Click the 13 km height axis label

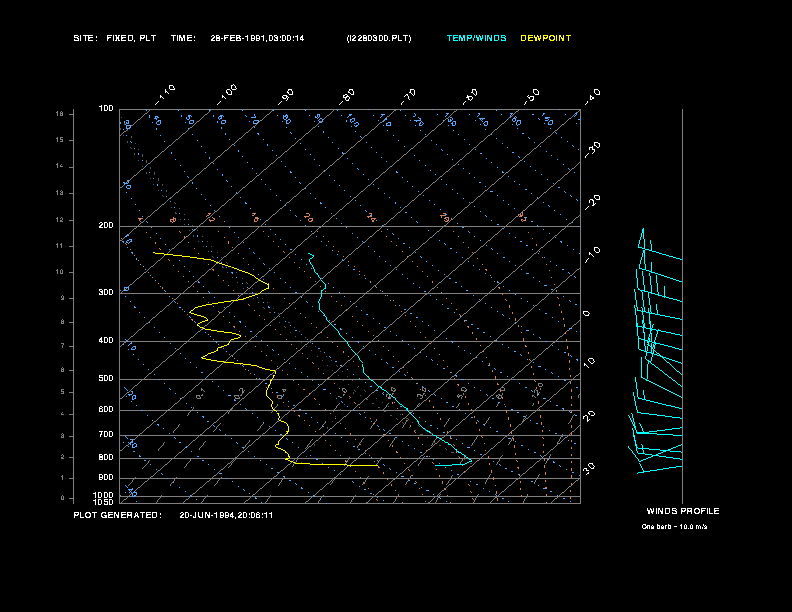(x=60, y=193)
